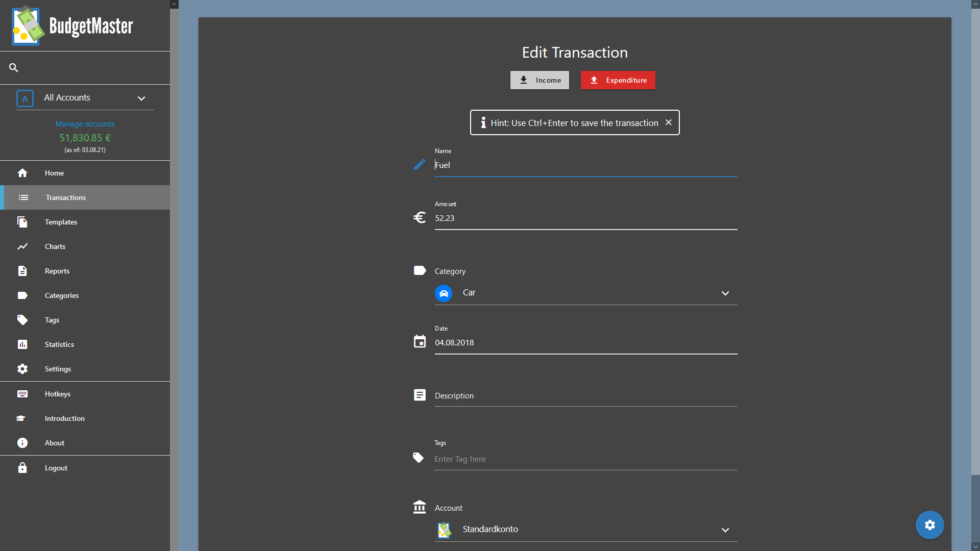This screenshot has height=551, width=980.
Task: Open the Settings sidebar entry
Action: tap(85, 369)
